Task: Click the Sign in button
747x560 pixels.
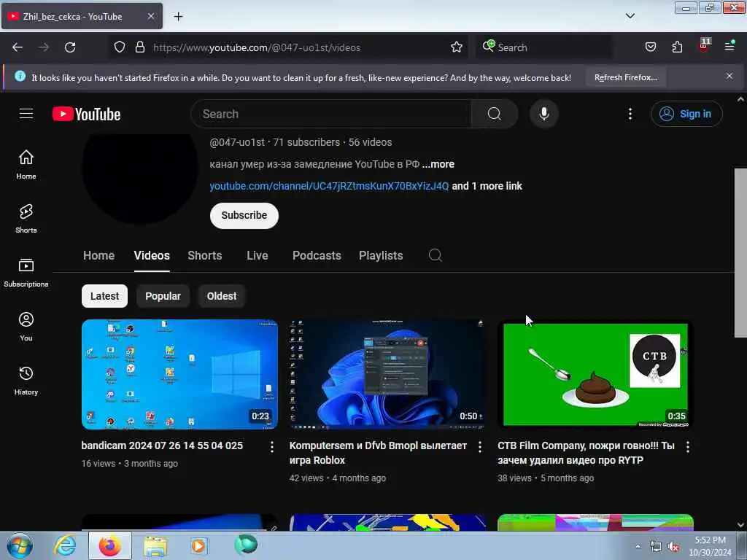Action: pyautogui.click(x=686, y=114)
